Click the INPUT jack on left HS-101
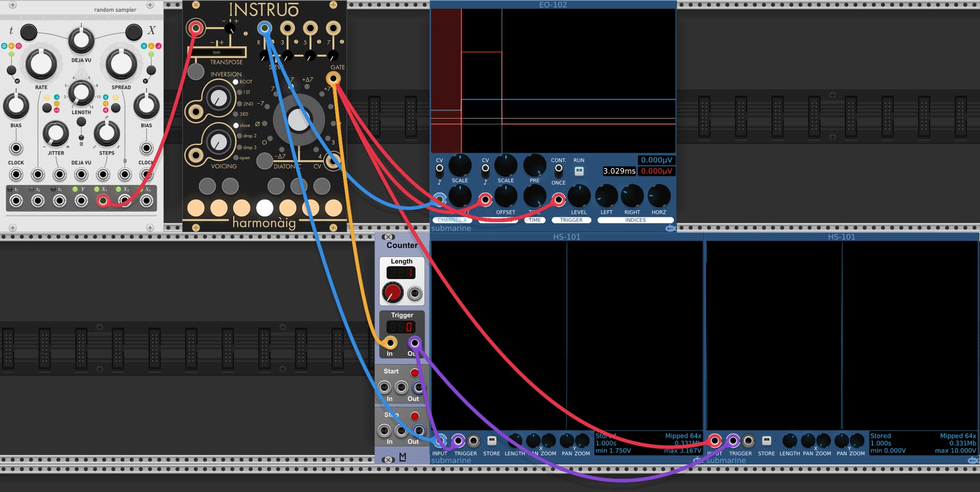 pos(440,440)
